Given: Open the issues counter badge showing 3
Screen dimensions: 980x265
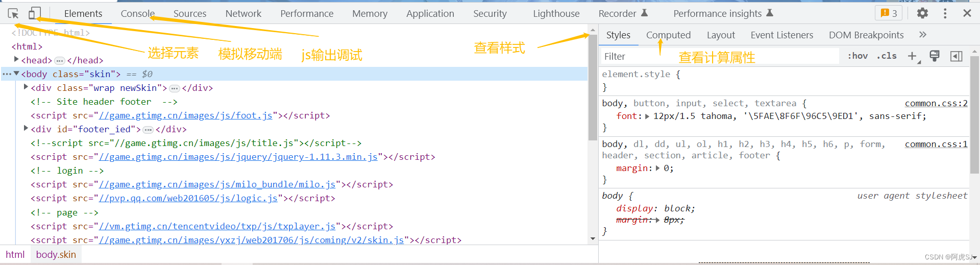Looking at the screenshot, I should [x=889, y=13].
